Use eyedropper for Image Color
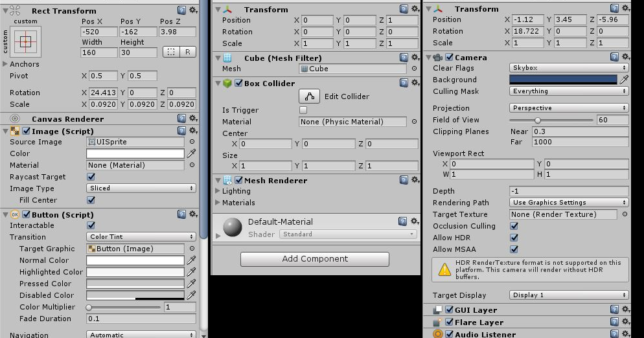 191,153
